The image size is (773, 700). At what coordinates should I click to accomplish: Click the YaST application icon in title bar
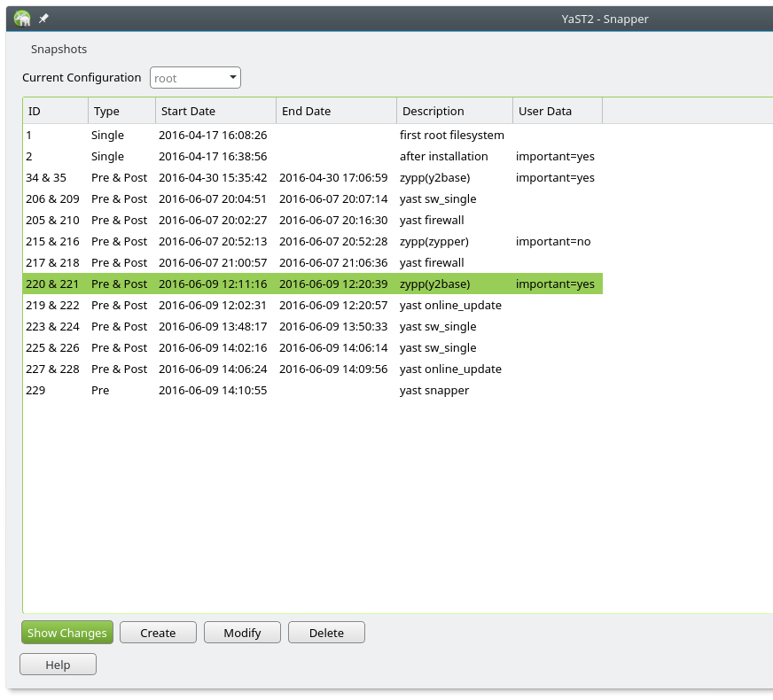22,19
